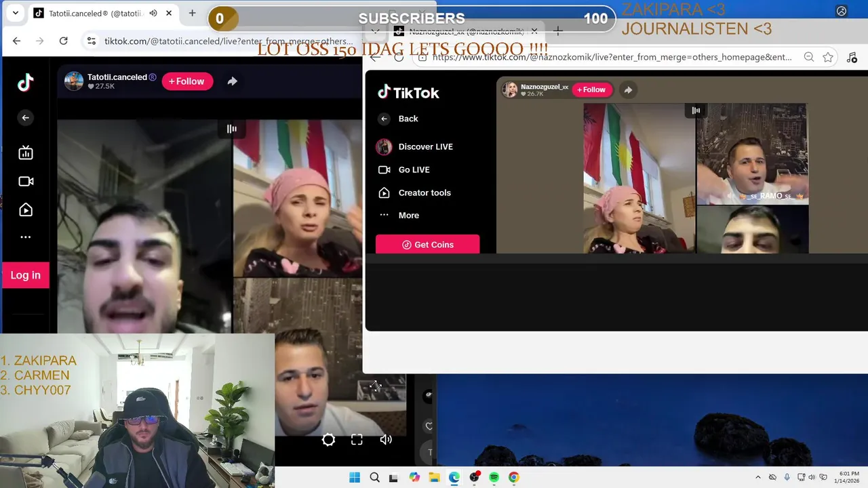
Task: Click audio bars icon in Tatotii live video
Action: click(232, 129)
